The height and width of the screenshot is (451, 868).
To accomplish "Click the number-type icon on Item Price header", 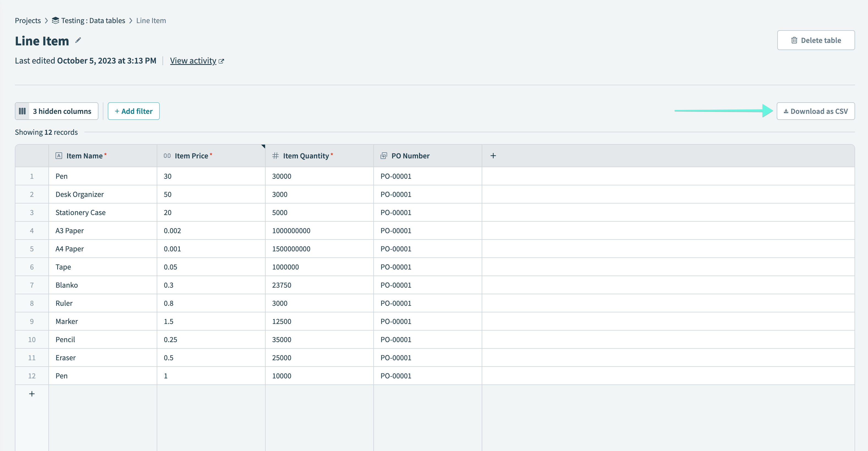I will pos(166,155).
